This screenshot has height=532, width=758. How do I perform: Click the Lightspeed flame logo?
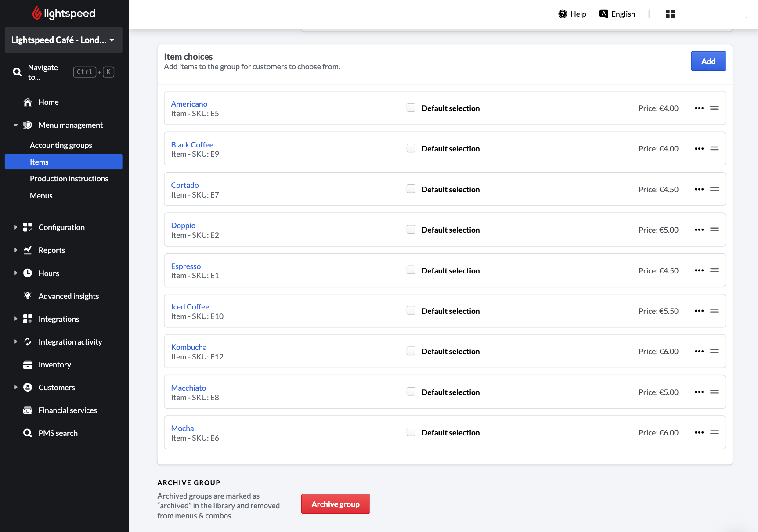[37, 13]
